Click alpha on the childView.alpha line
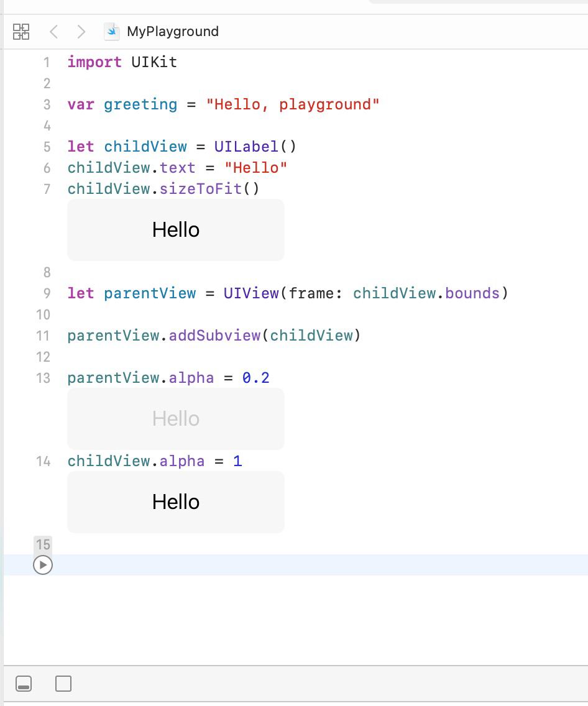The image size is (588, 706). point(182,462)
